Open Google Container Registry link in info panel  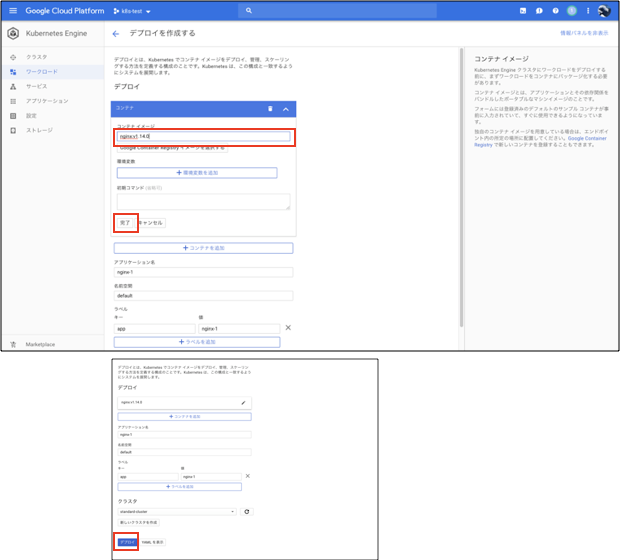[540, 142]
